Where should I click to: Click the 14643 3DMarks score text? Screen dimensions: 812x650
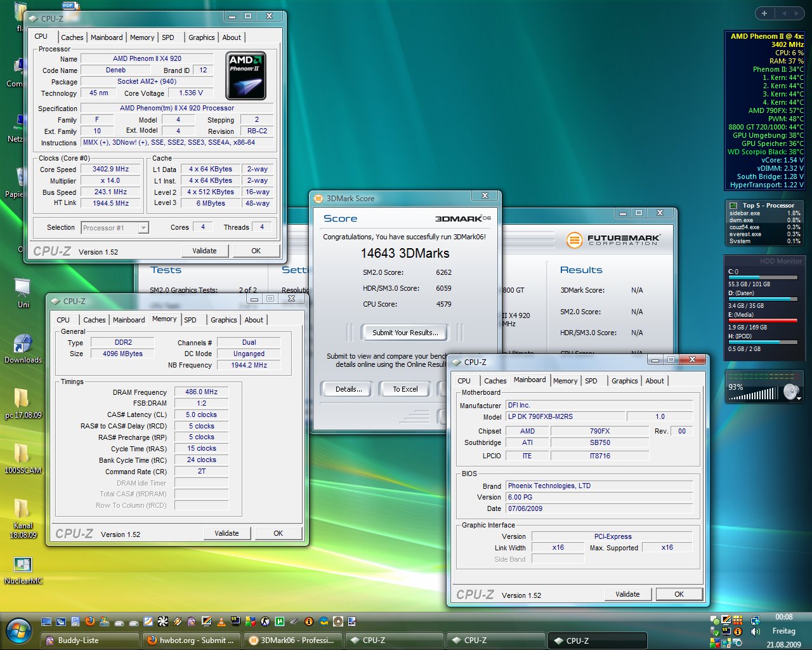pyautogui.click(x=405, y=253)
